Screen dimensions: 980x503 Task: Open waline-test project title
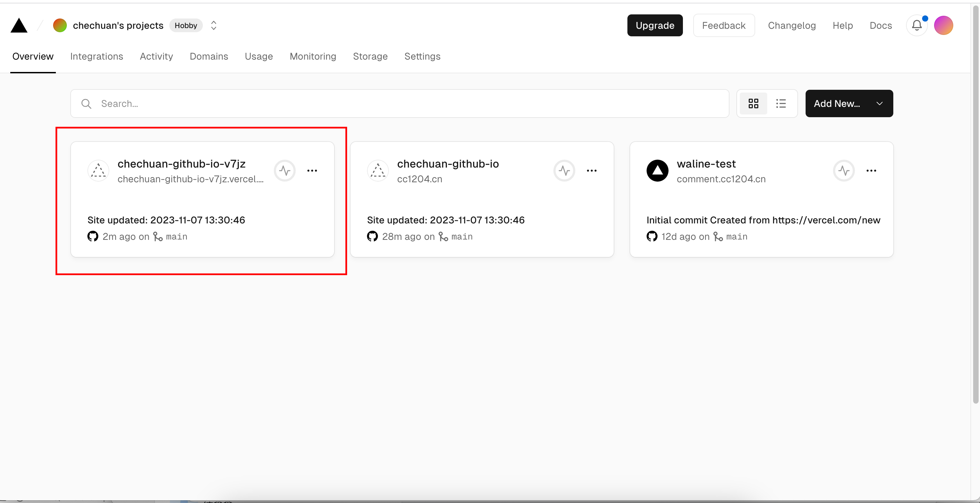[706, 163]
